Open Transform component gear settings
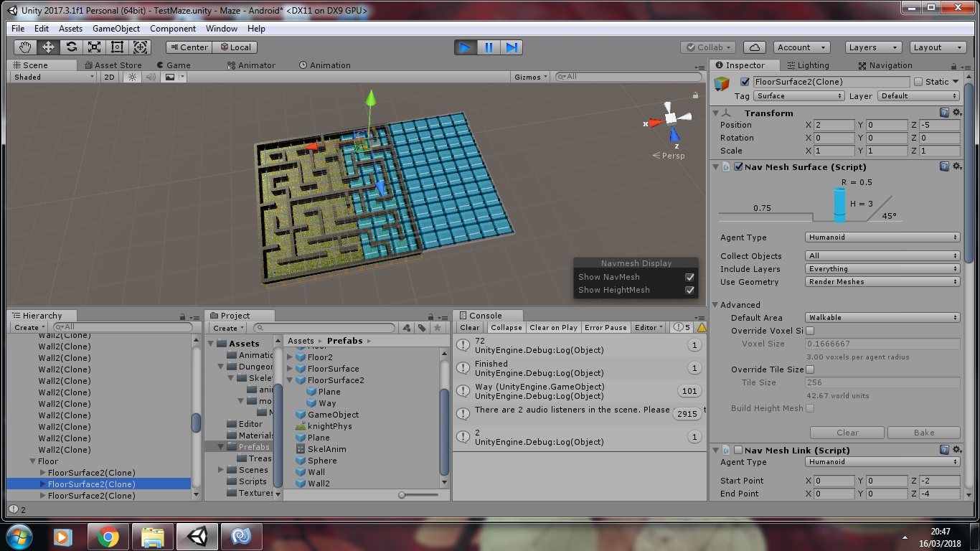Viewport: 980px width, 551px height. [957, 113]
